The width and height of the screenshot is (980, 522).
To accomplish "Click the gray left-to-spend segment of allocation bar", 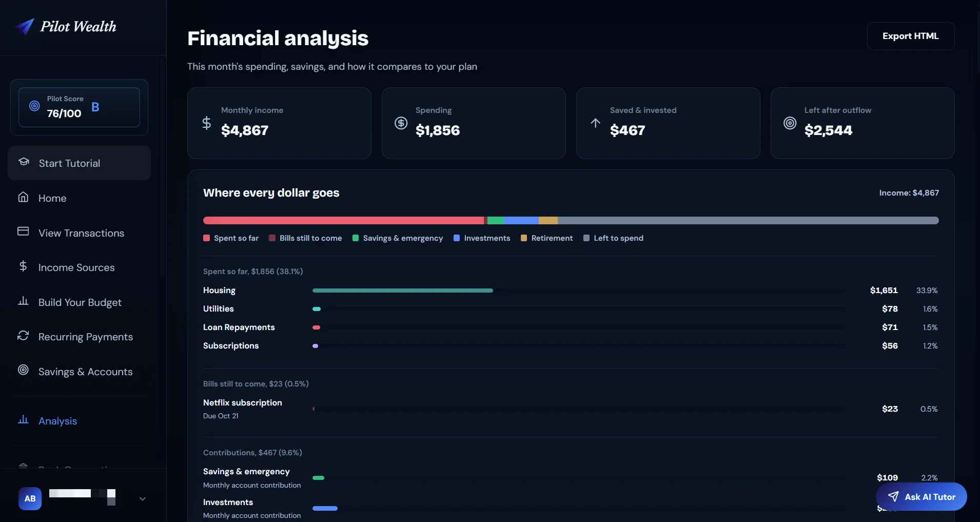I will (x=748, y=220).
